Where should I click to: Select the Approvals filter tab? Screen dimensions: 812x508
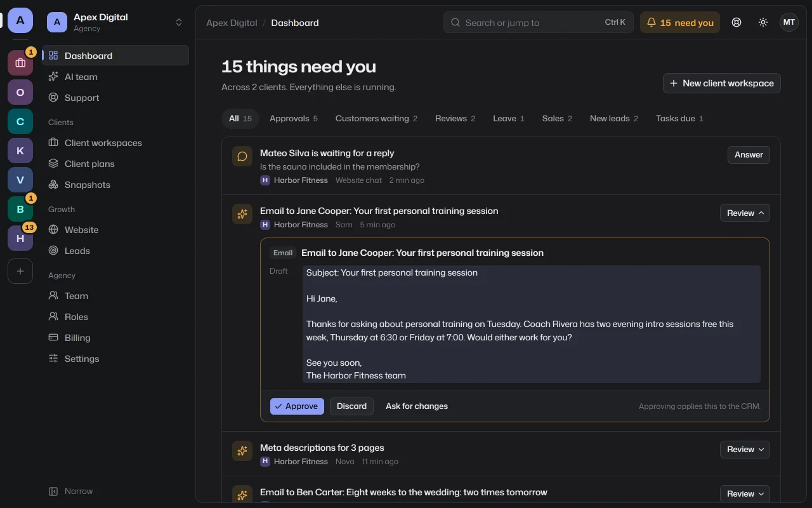pyautogui.click(x=294, y=119)
